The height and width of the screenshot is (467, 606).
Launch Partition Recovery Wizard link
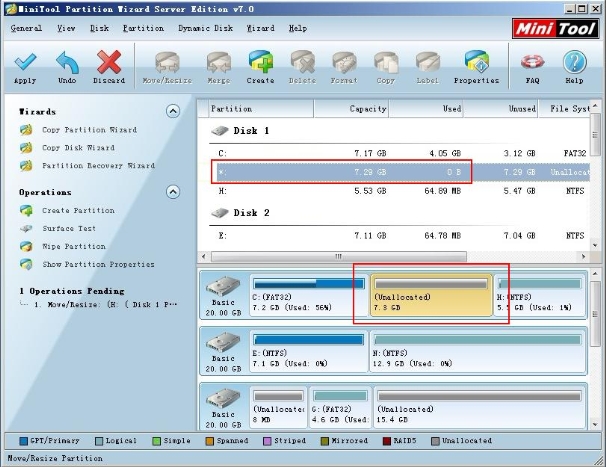point(99,165)
